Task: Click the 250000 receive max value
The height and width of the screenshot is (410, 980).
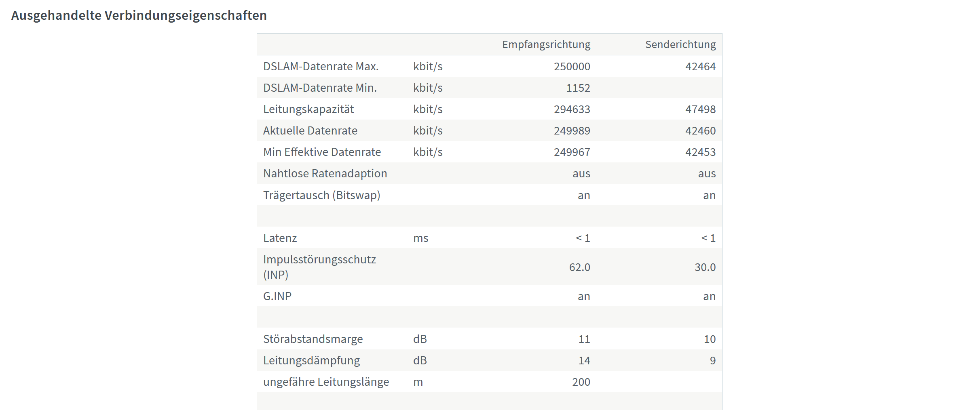Action: coord(572,66)
